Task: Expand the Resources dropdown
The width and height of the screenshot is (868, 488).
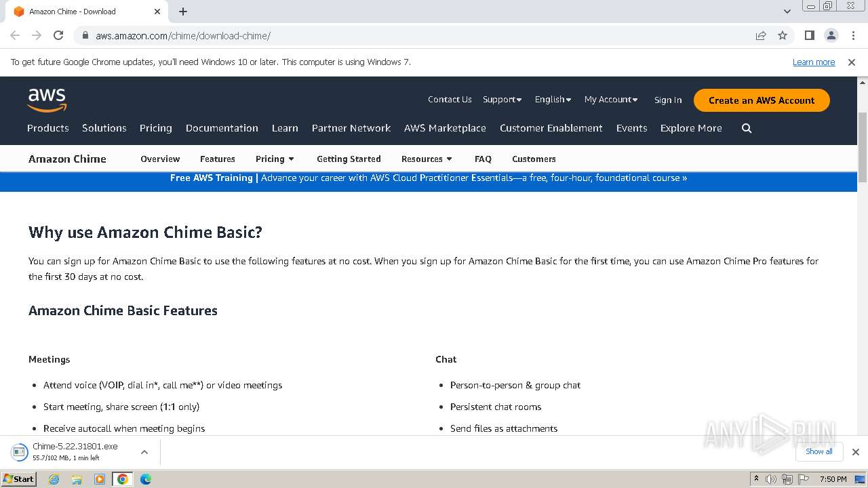Action: [x=427, y=159]
